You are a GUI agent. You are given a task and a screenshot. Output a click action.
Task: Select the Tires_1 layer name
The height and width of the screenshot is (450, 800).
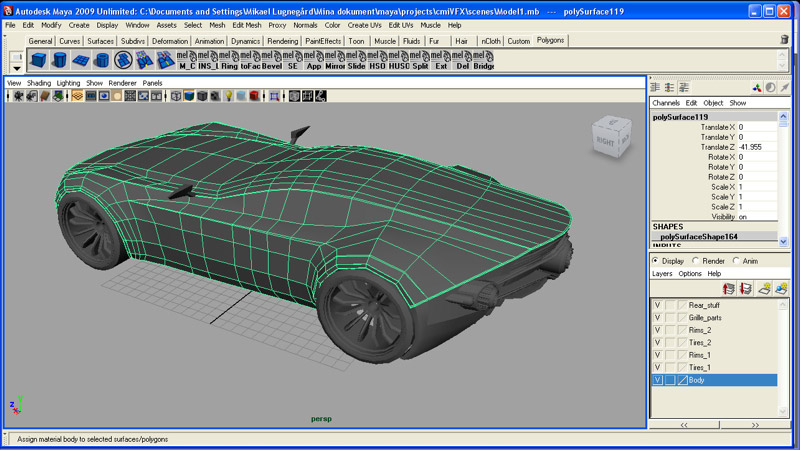699,367
